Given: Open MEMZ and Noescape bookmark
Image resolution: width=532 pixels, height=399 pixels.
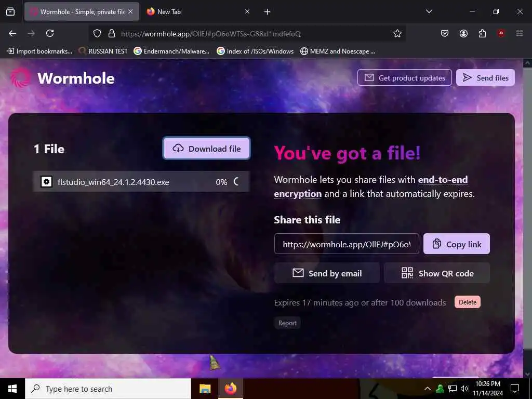Looking at the screenshot, I should [338, 51].
